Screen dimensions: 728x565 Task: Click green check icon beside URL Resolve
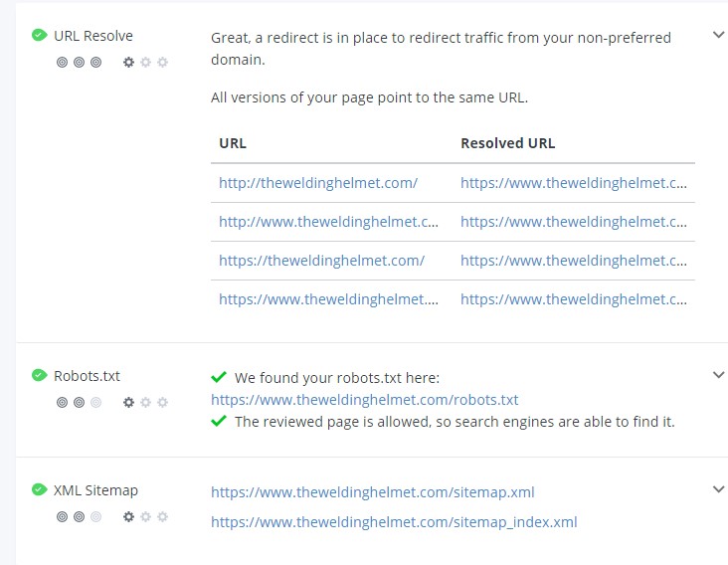coord(39,35)
